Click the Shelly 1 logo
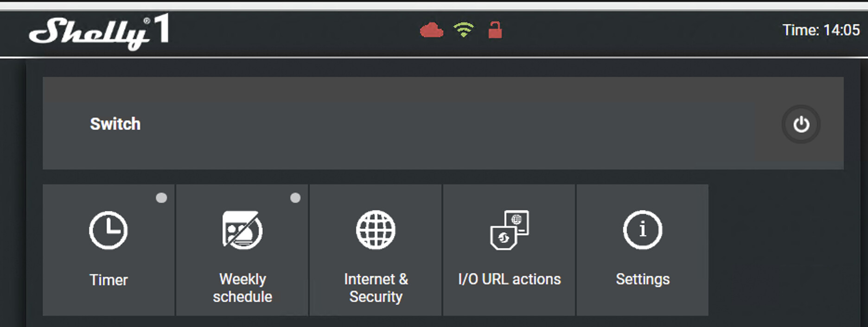This screenshot has width=868, height=327. click(99, 31)
